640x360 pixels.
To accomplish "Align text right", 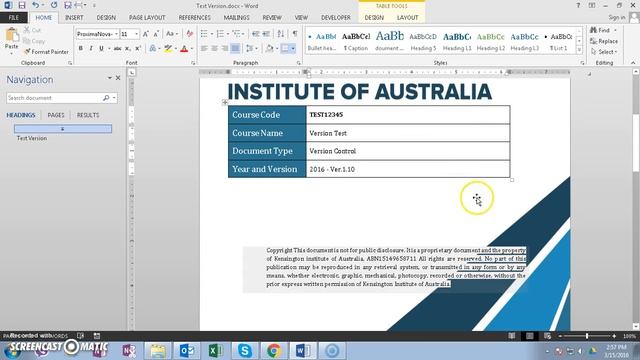I will tap(224, 49).
